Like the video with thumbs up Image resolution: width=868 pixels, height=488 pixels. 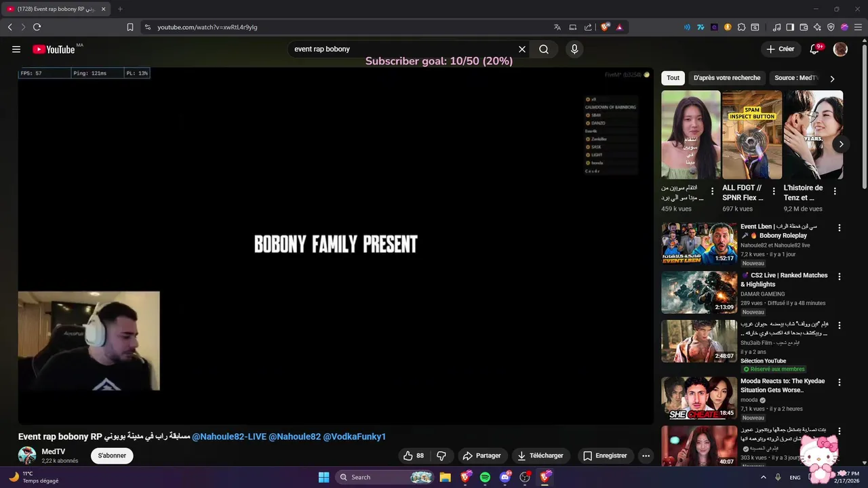[x=413, y=455]
